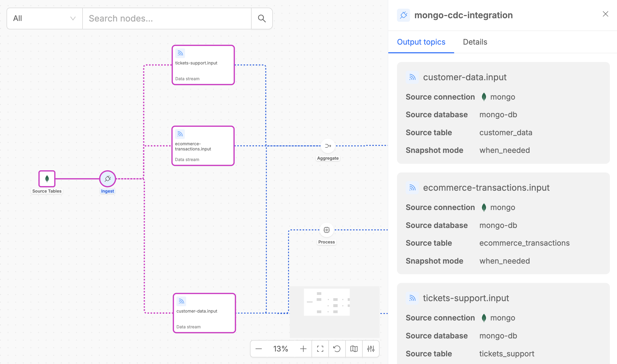Zoom out with the minus button

[259, 349]
